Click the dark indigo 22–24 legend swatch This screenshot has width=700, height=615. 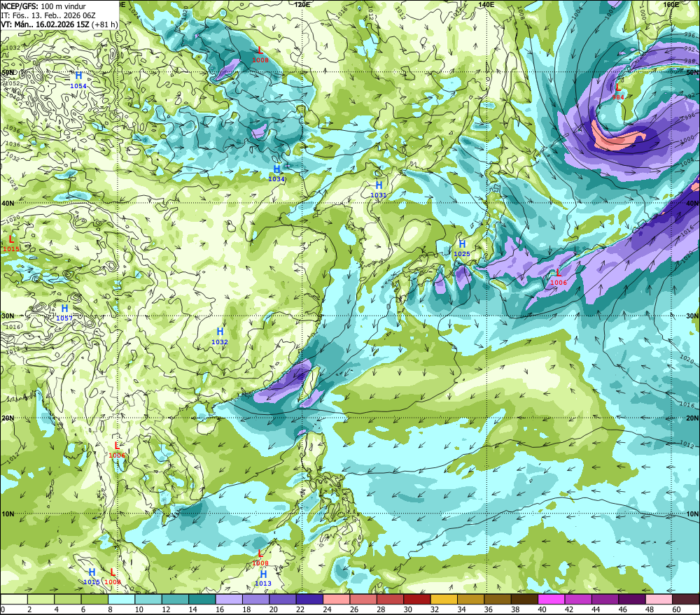click(310, 600)
